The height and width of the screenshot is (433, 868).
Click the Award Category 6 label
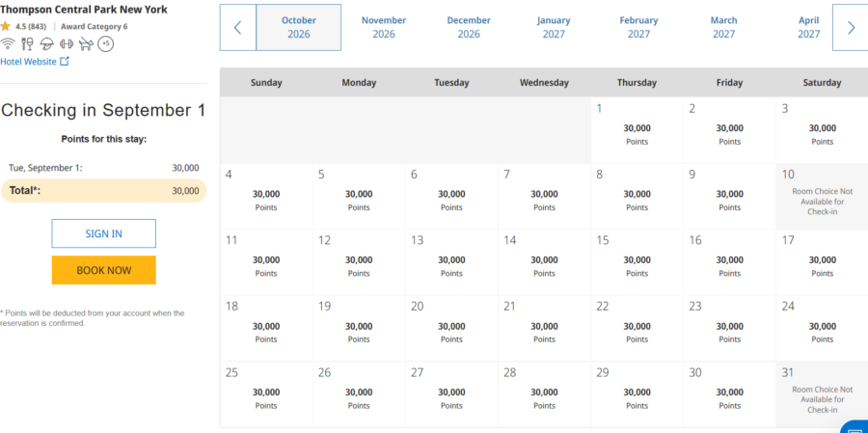coord(95,26)
